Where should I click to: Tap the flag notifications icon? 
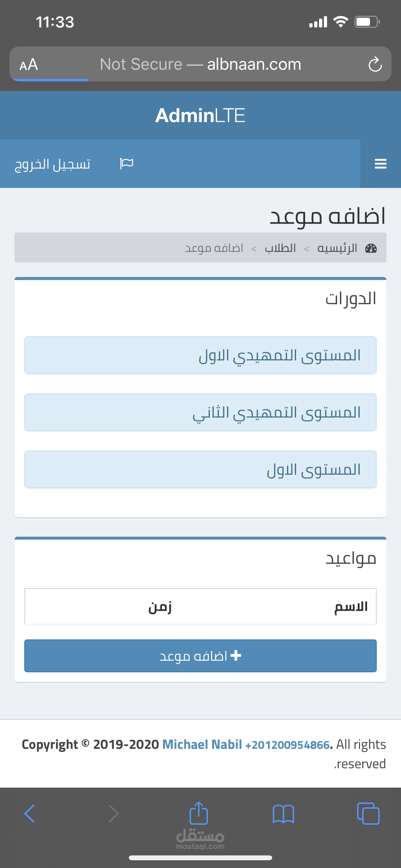127,164
